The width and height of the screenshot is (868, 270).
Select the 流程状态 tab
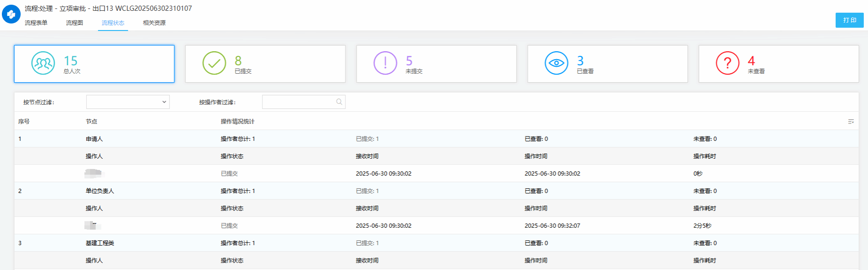pos(113,23)
